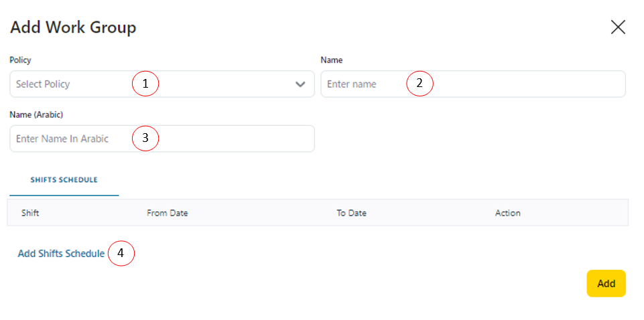This screenshot has height=320, width=644.
Task: Close the Add Work Group dialog
Action: coord(618,27)
